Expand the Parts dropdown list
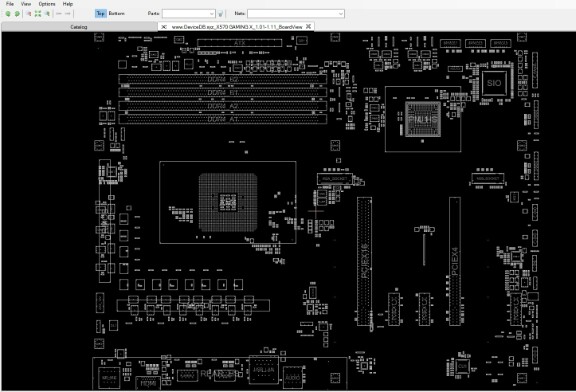 click(x=212, y=14)
